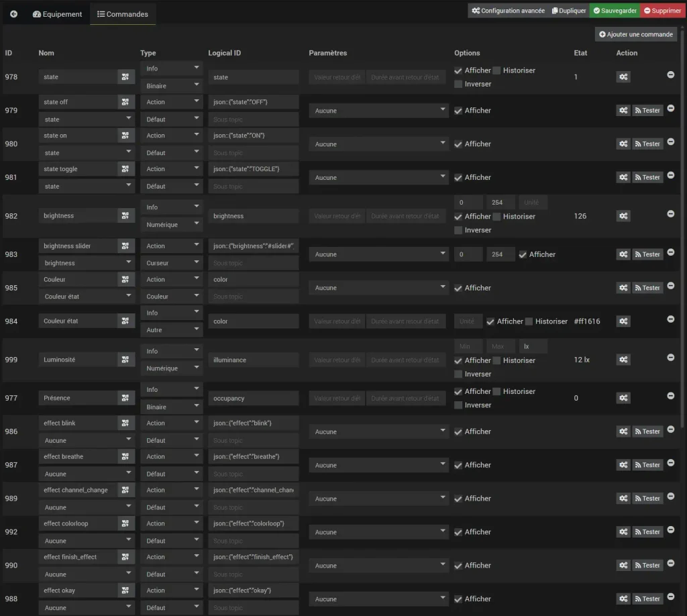687x616 pixels.
Task: Open Curseur subtype dropdown for brightness slider
Action: click(x=172, y=263)
